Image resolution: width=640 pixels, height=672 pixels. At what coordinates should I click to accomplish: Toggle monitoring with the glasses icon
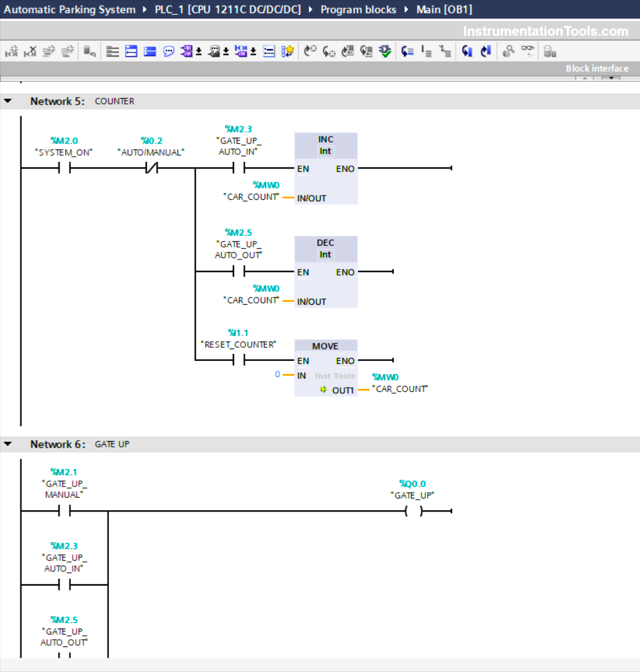tap(527, 52)
